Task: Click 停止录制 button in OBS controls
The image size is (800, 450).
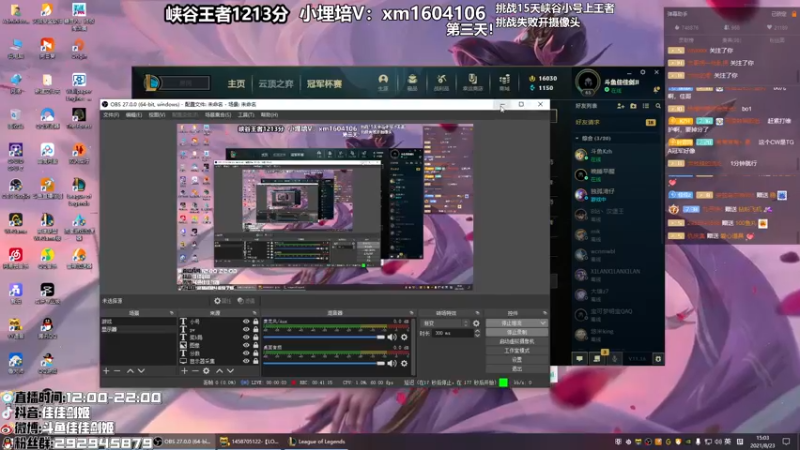Action: coord(517,332)
